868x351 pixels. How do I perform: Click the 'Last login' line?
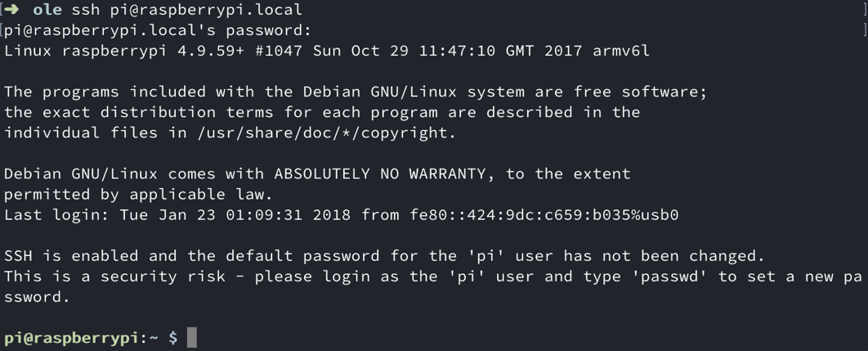pos(341,215)
